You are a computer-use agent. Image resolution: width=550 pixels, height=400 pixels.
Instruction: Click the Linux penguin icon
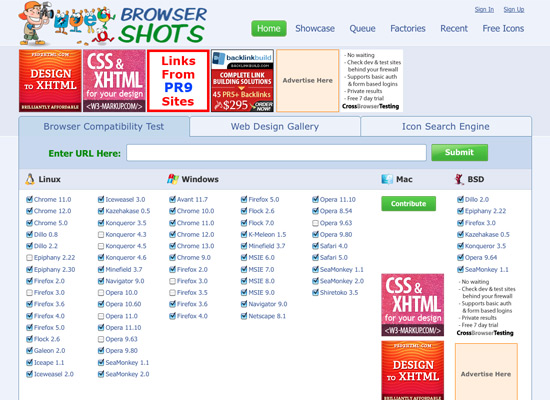click(x=30, y=179)
